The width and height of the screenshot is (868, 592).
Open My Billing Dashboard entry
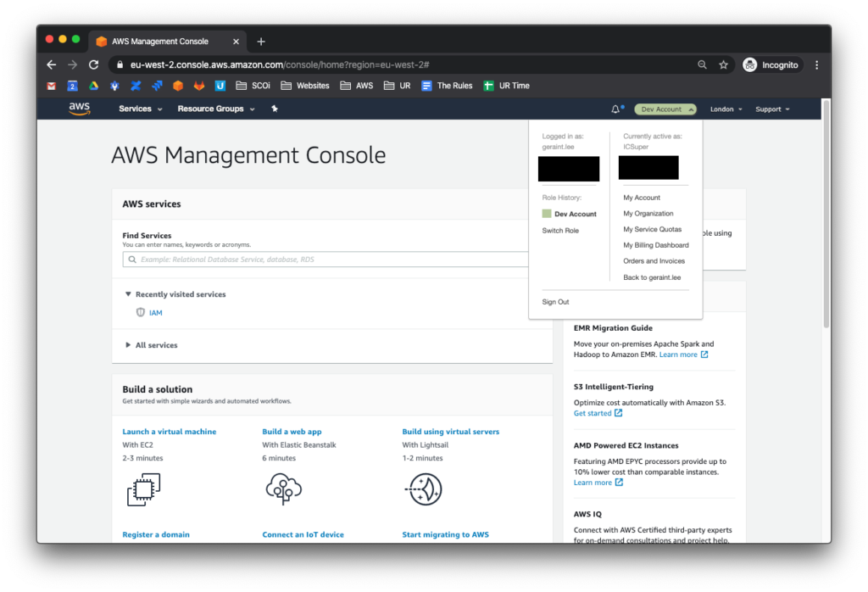(656, 245)
